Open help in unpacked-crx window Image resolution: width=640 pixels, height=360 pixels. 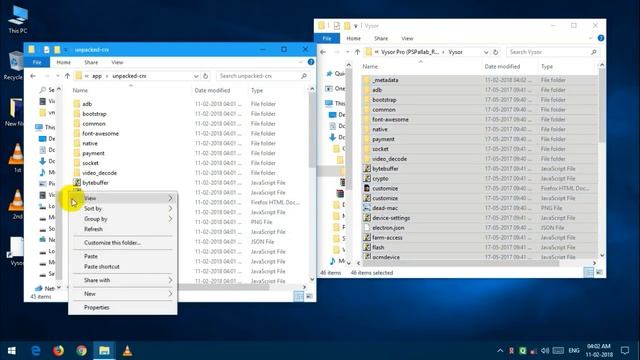[x=311, y=62]
